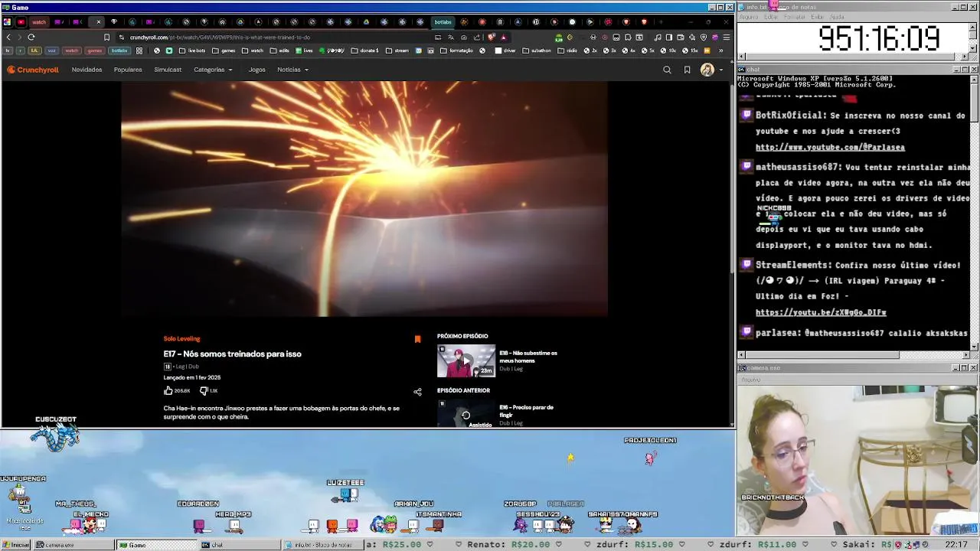The image size is (980, 551).
Task: Open the 'formatação' bookmark folder
Action: [456, 51]
